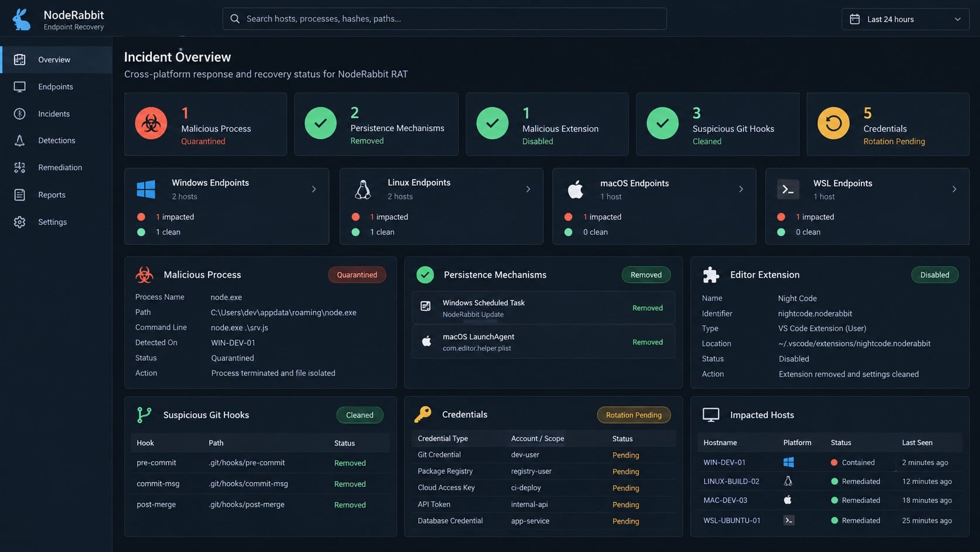980x552 pixels.
Task: Click the WSL-UBUNTU-01 hostname
Action: click(731, 520)
